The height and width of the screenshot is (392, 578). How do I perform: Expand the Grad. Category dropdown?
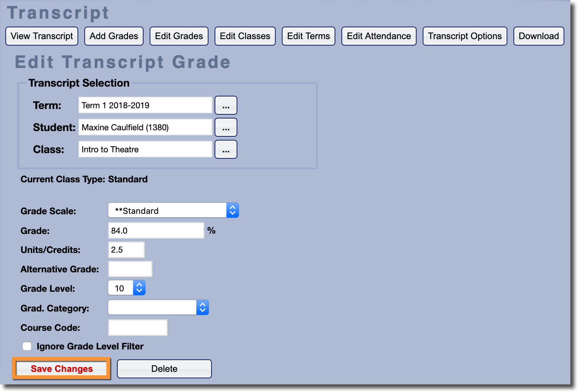tap(158, 308)
